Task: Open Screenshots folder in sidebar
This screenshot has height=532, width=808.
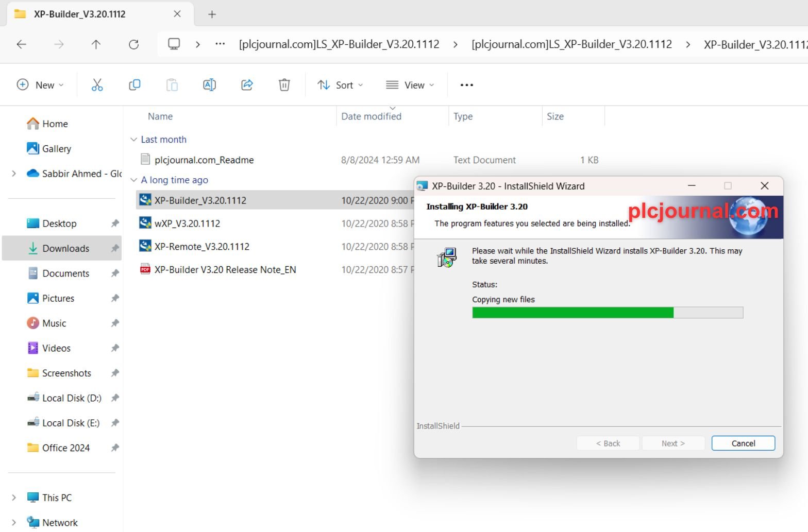Action: 59,373
